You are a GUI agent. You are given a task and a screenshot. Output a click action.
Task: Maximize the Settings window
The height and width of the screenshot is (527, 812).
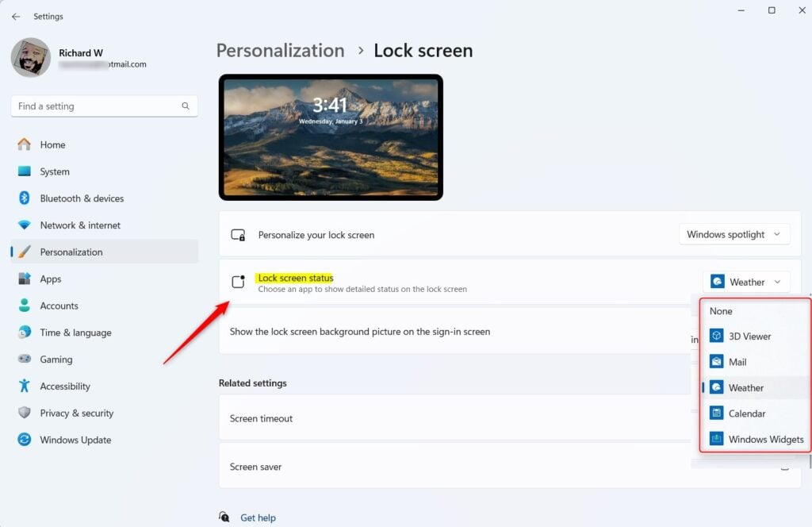tap(772, 10)
